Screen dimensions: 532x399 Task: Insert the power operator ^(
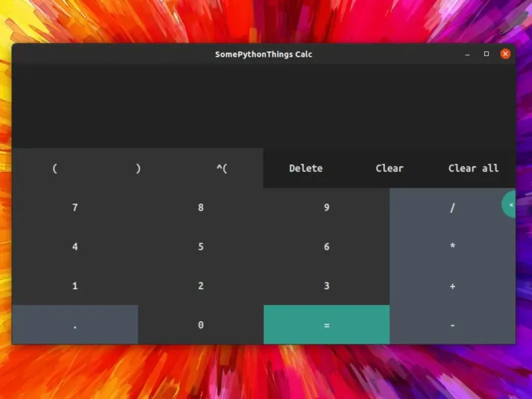point(221,168)
